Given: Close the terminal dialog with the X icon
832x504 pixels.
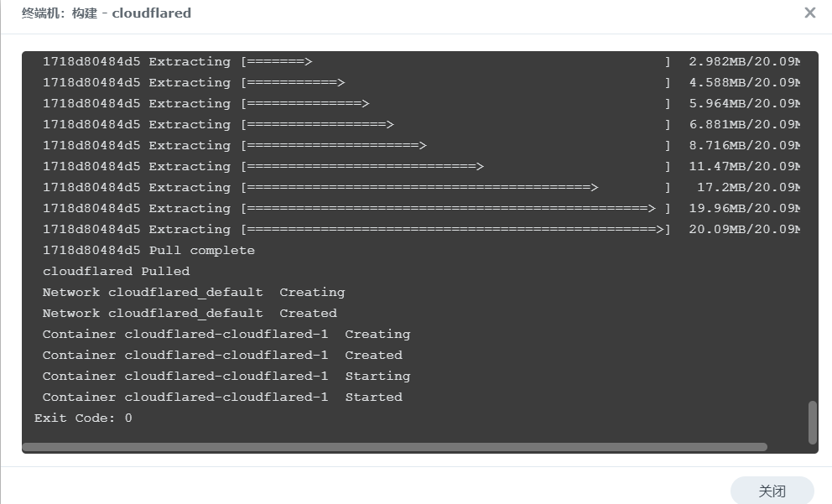Looking at the screenshot, I should pos(809,13).
